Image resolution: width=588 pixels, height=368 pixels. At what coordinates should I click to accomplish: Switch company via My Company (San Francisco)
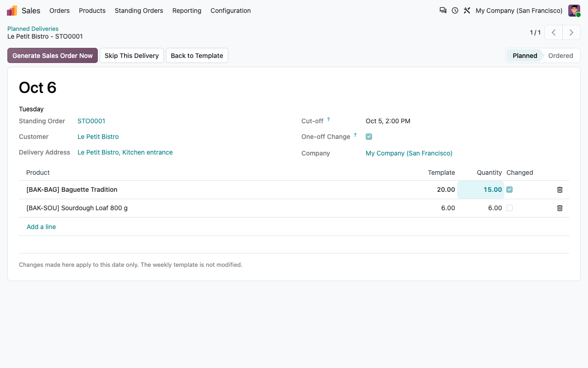tap(519, 11)
